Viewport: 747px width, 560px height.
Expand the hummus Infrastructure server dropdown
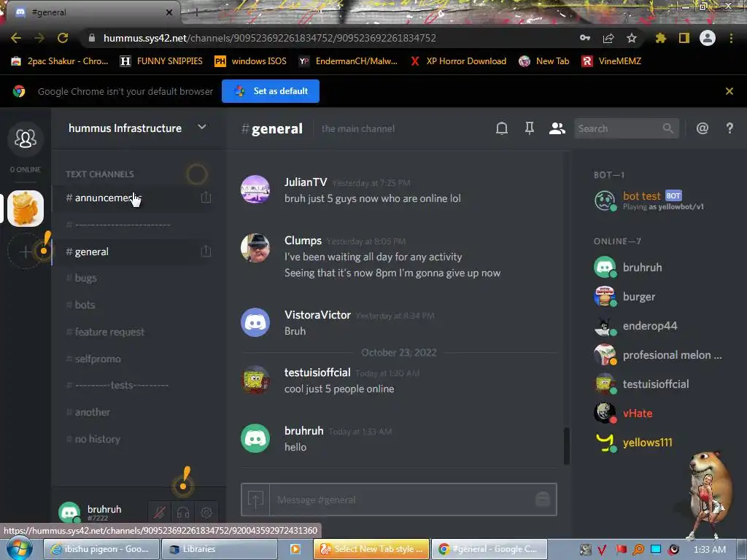click(202, 127)
